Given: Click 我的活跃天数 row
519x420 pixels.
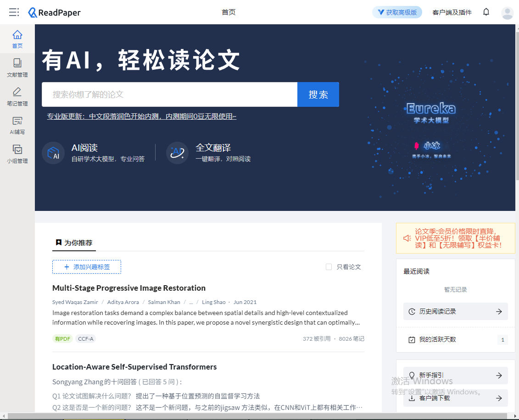Looking at the screenshot, I should (x=456, y=340).
